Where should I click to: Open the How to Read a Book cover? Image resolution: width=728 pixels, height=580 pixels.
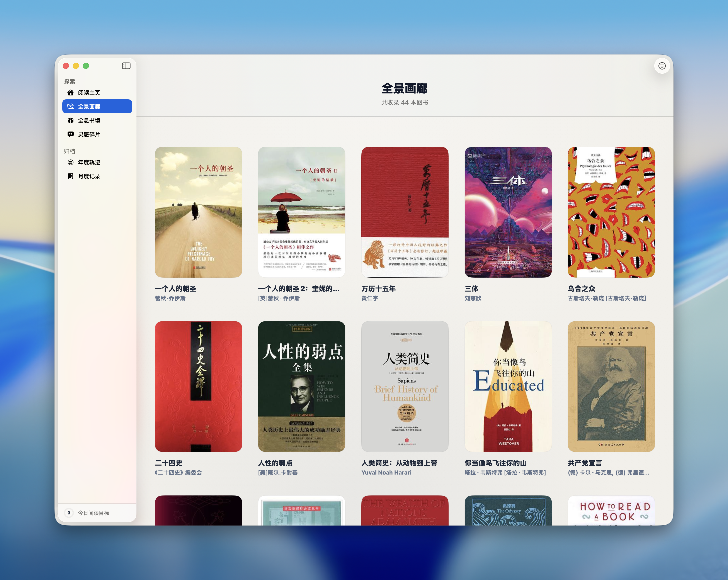tap(611, 510)
